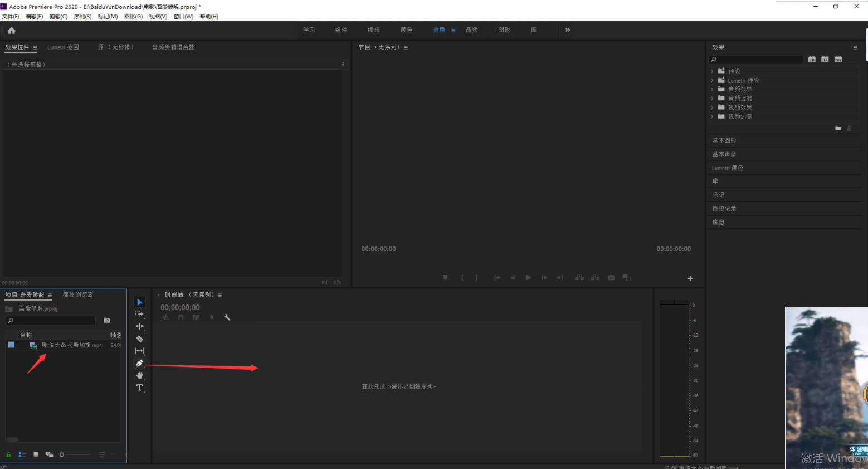
Task: Click Step Back one frame button
Action: 513,278
